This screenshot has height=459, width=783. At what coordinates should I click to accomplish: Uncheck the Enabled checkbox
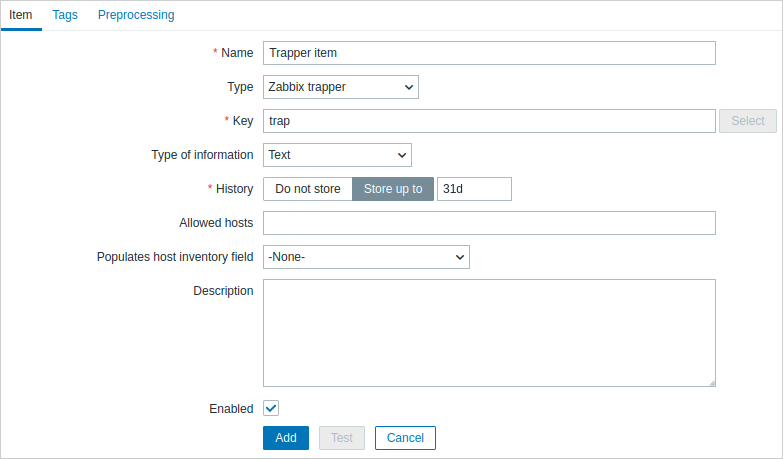coord(271,408)
